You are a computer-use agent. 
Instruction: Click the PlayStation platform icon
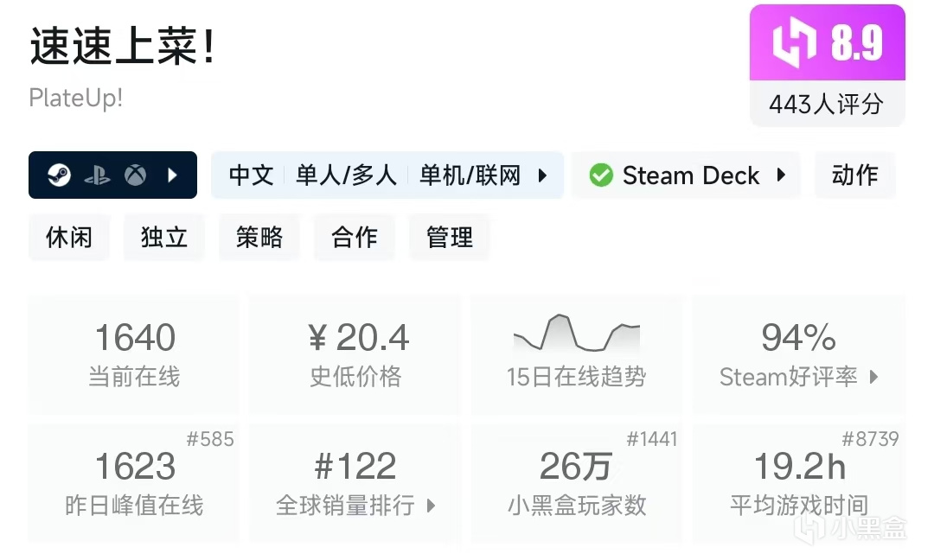97,175
